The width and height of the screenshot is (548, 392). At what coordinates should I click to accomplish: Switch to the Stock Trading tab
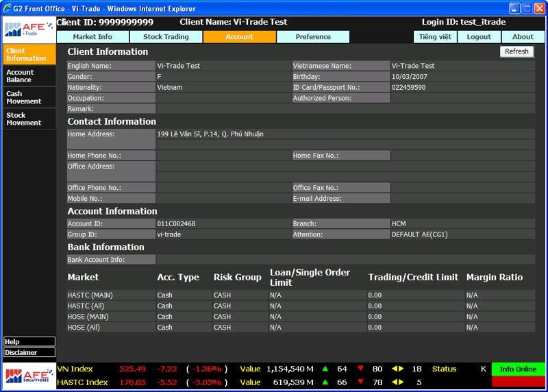pos(166,37)
